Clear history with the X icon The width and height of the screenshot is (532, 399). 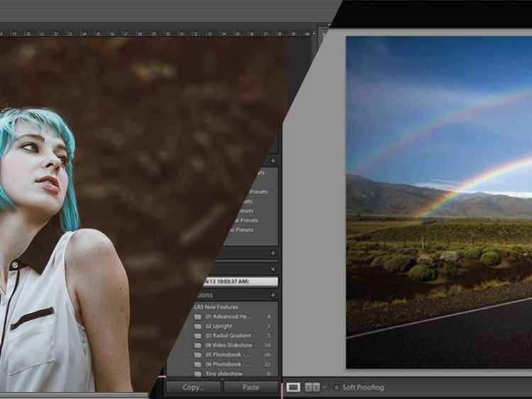(x=273, y=269)
